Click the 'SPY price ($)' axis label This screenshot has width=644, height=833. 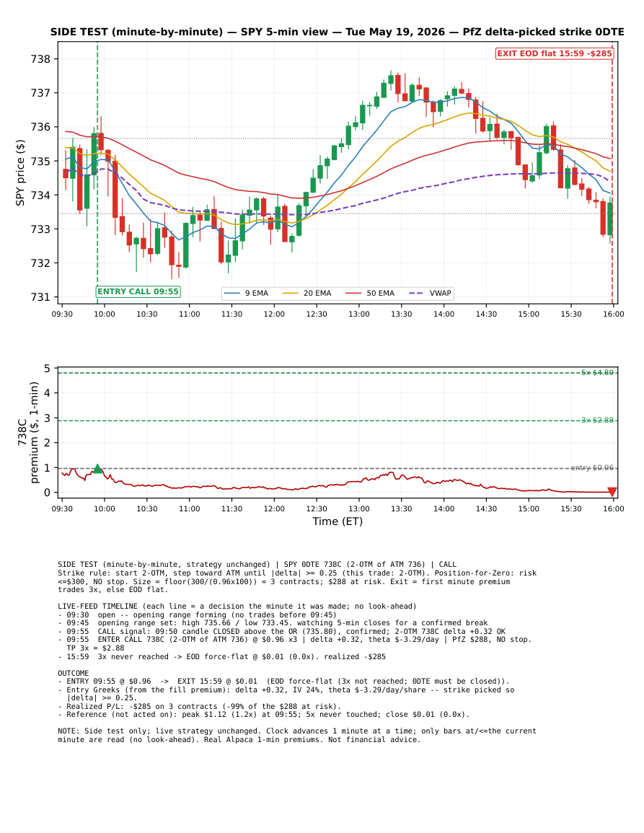pos(20,172)
